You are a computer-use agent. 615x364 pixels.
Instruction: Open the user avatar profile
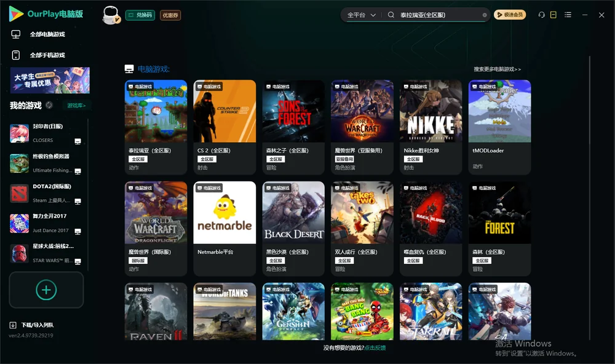tap(111, 15)
